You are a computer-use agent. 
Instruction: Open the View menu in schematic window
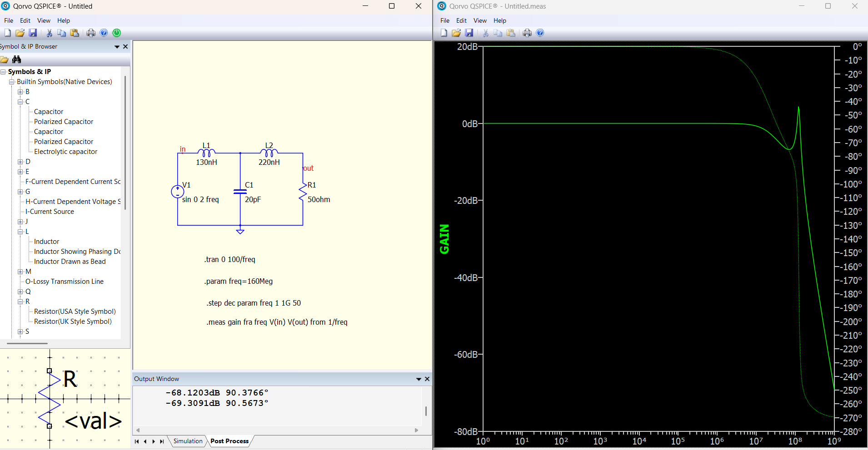[x=44, y=20]
